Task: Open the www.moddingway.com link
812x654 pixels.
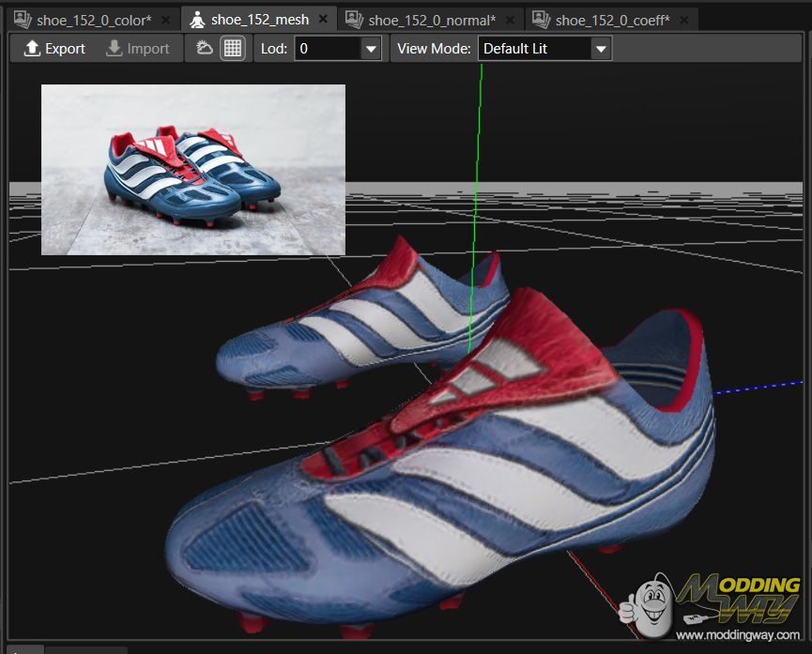Action: coord(737,635)
